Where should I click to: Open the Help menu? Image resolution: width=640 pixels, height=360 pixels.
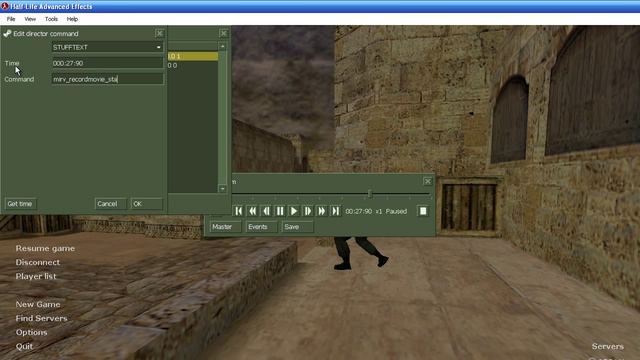coord(72,19)
